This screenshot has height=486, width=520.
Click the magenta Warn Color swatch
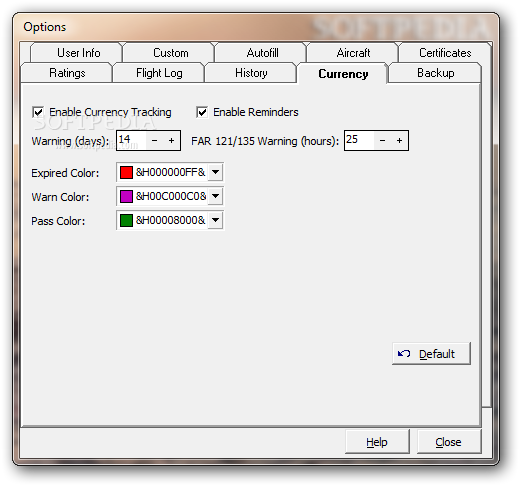coord(126,196)
